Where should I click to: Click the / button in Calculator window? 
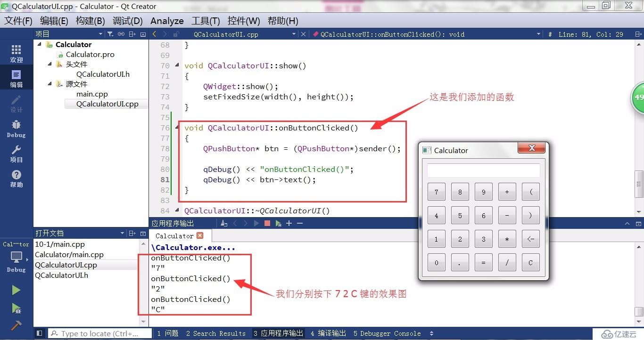[x=507, y=262]
